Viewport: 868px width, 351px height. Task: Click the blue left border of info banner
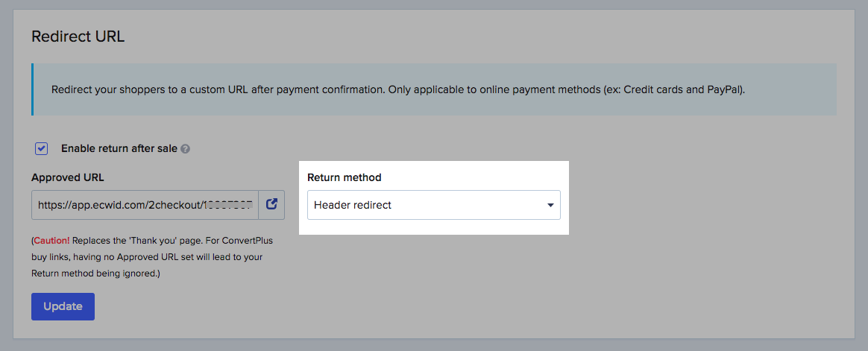33,89
